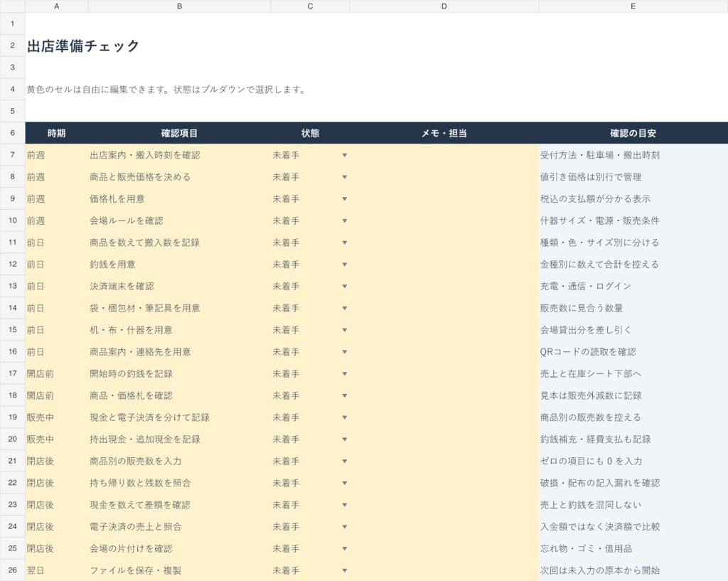Select 未着手 status for 商品・価格札を確認
Screen dimensions: 728x581
(x=310, y=395)
